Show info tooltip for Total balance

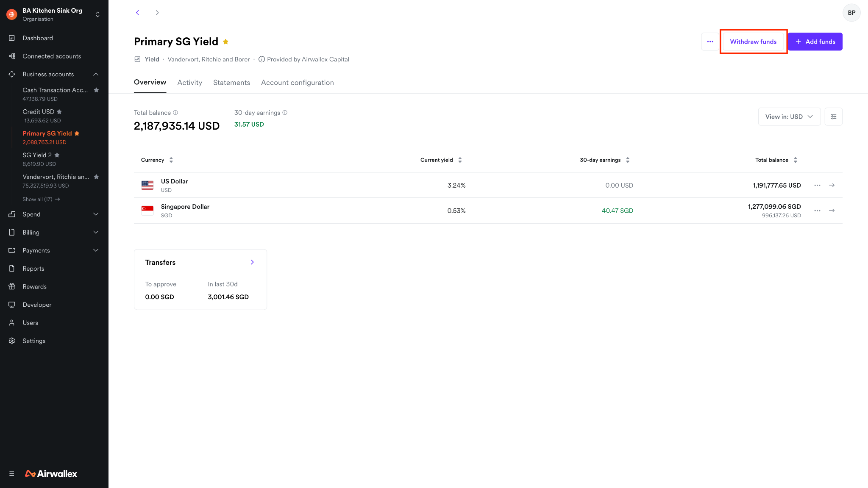click(x=175, y=113)
